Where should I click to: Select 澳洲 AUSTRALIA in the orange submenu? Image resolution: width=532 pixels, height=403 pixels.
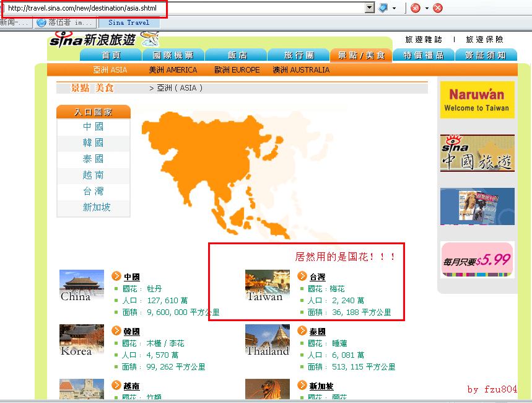[x=301, y=70]
